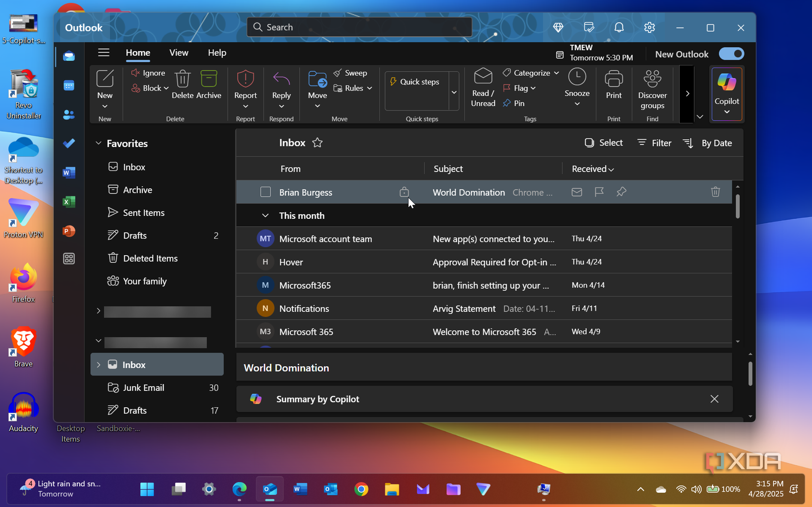
Task: Turn off the New Outlook toggle
Action: (731, 54)
